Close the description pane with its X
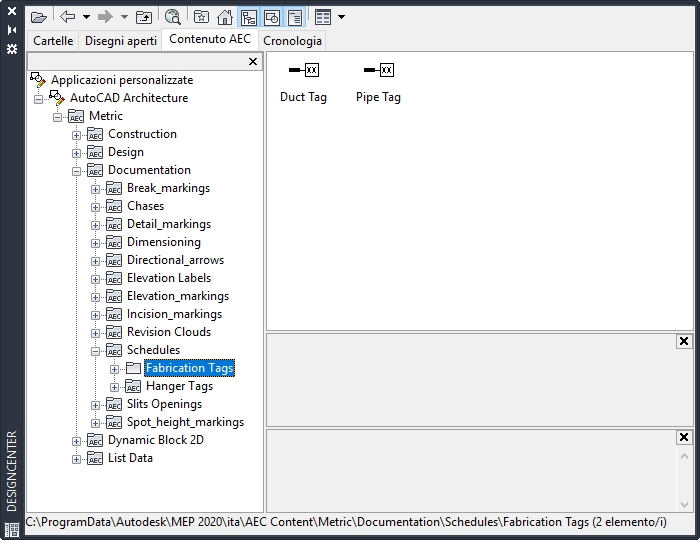This screenshot has width=700, height=540. [x=683, y=437]
